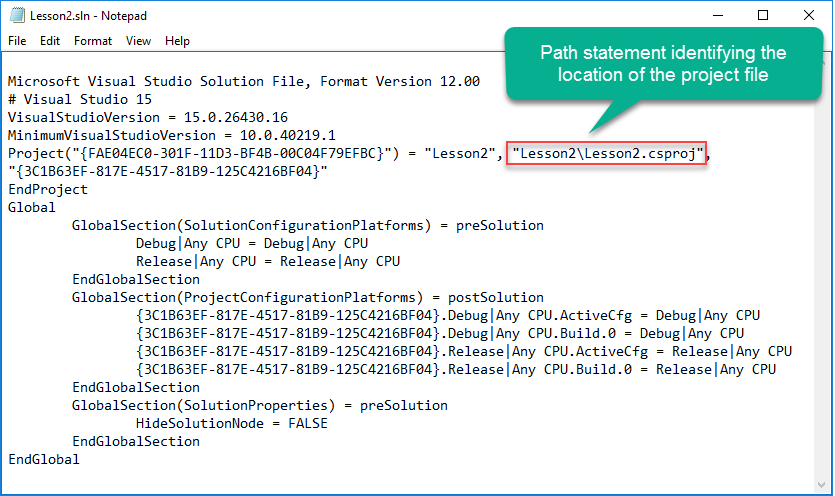Click the MinimumVisualStudioVersion line
835x496 pixels.
[171, 135]
